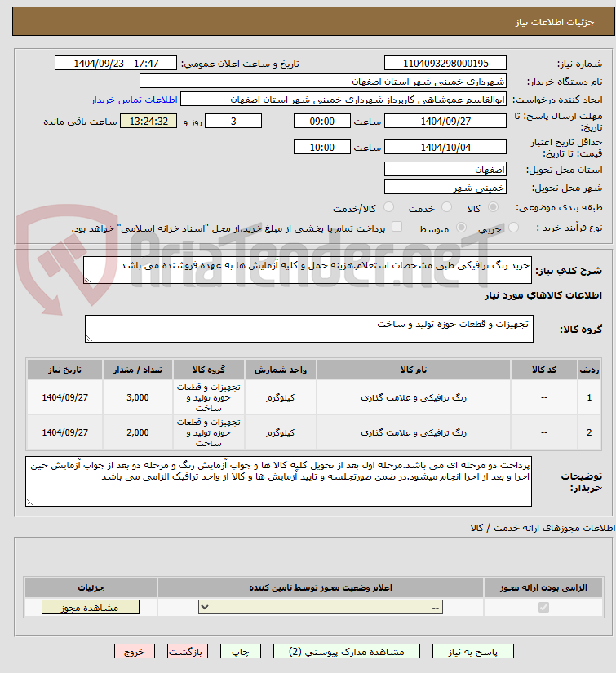Select the کالا radio button
This screenshot has height=673, width=616.
(x=494, y=207)
